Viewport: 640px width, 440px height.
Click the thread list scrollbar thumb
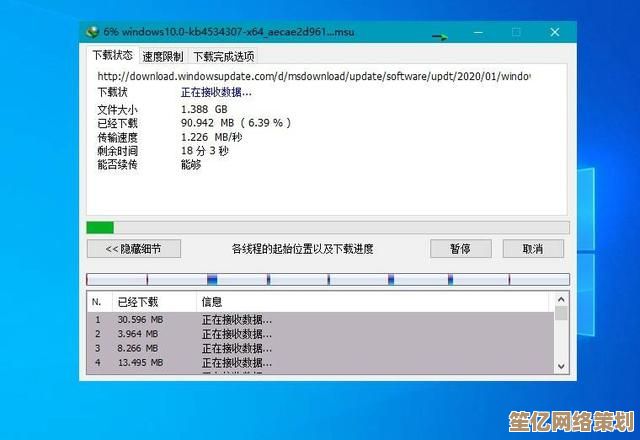tap(562, 314)
